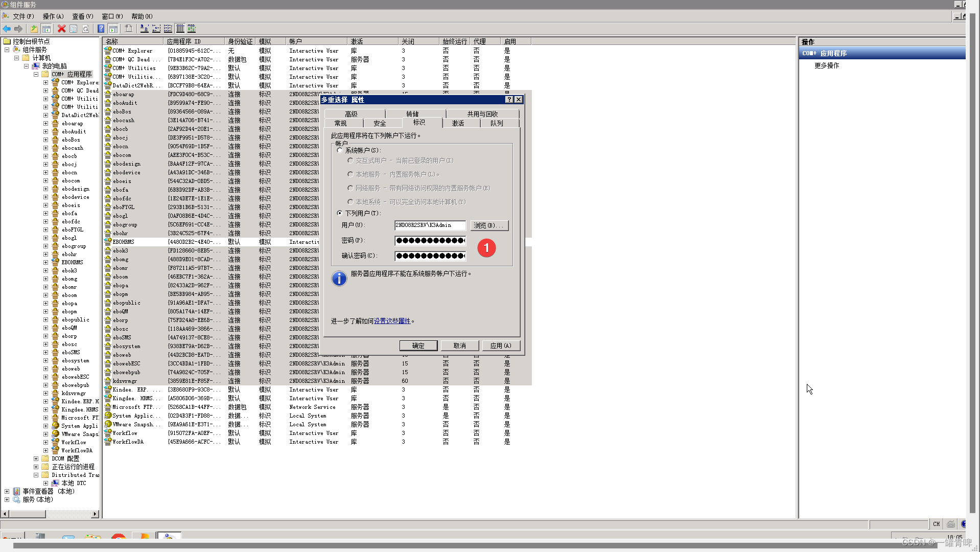
Task: Click the 浏览(B) button
Action: (488, 225)
